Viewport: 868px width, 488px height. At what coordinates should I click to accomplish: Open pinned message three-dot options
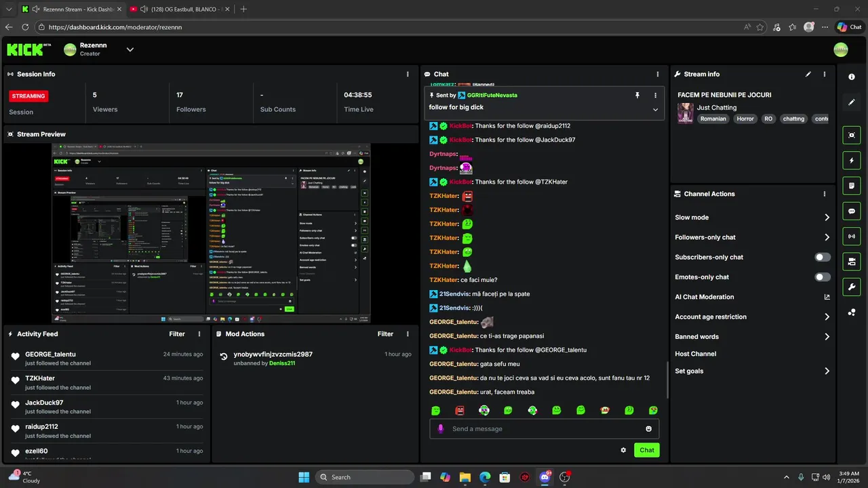[x=655, y=96]
